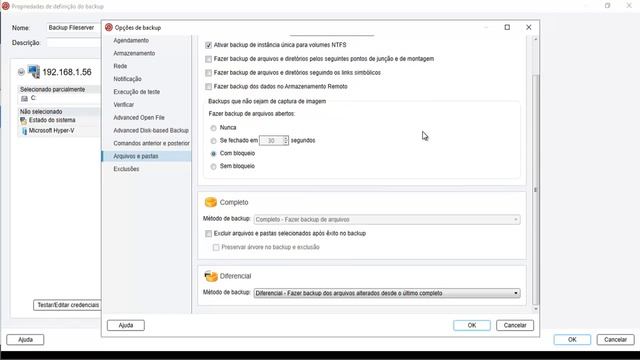Screen dimensions: 640x360
Task: Open the Execução de teste section
Action: (137, 92)
